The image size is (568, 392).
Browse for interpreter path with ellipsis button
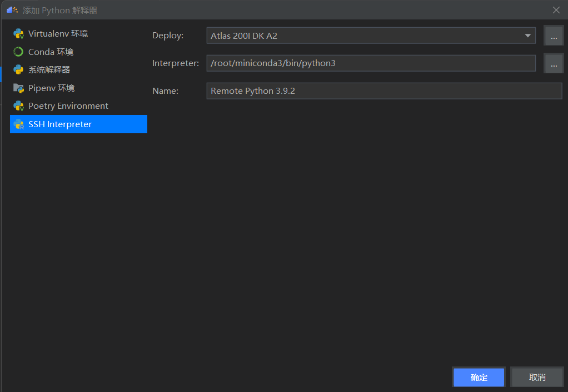pos(554,63)
